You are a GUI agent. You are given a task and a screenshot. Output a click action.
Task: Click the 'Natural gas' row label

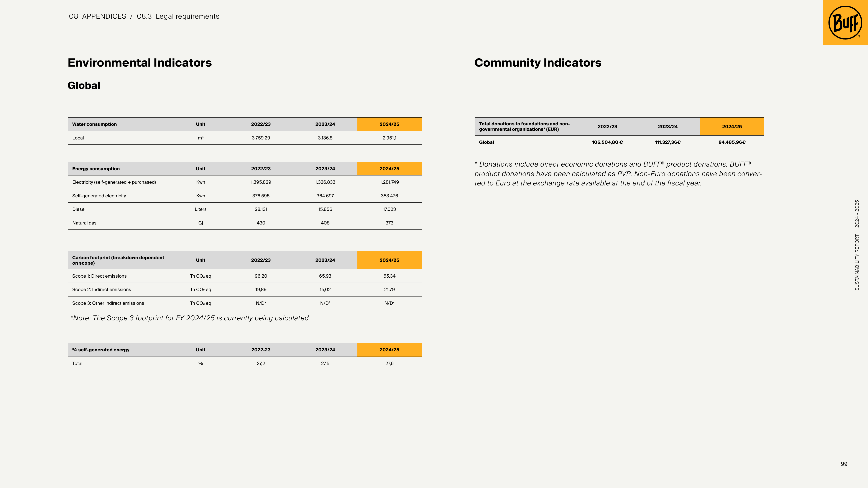[x=84, y=223]
